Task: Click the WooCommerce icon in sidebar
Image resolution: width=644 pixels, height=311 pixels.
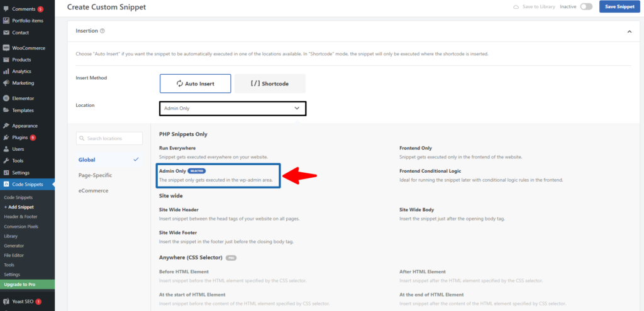Action: [x=6, y=48]
